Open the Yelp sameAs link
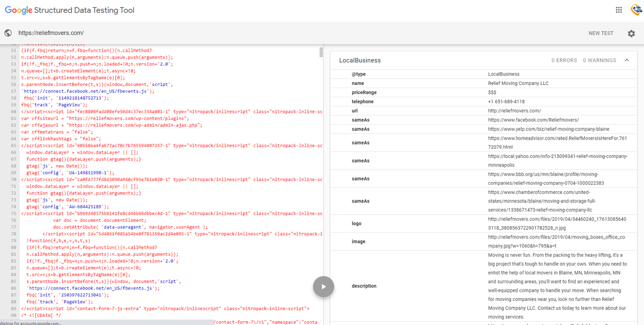644x325 pixels. [x=548, y=129]
